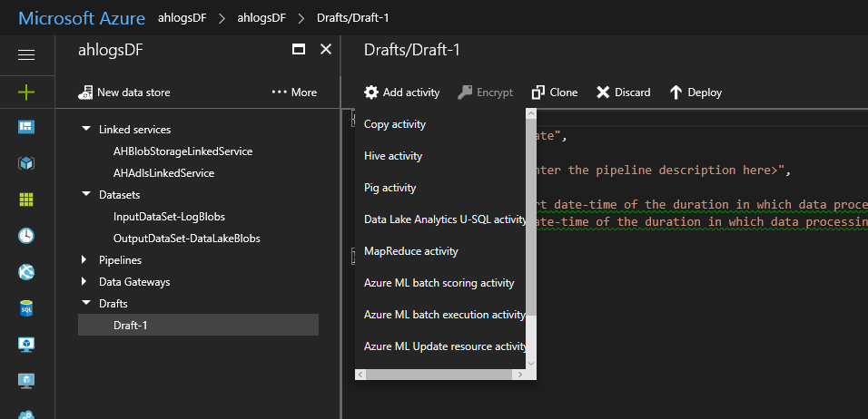Screen dimensions: 868x419
Task: Click the Add activity button label
Action: (411, 93)
